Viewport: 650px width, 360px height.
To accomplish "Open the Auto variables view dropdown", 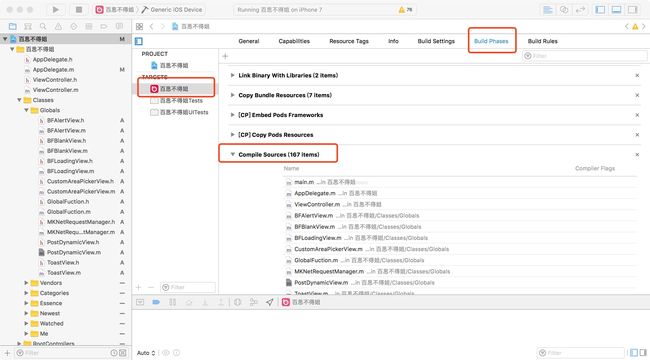I will [146, 353].
